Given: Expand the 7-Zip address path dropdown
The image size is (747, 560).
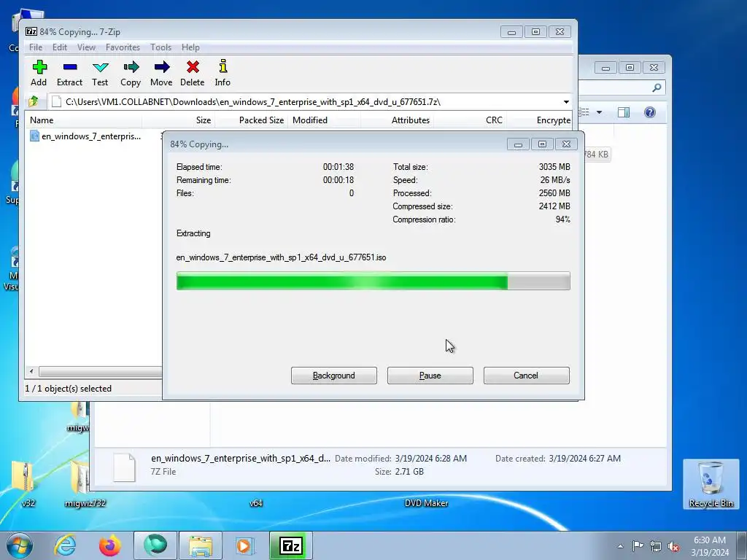Looking at the screenshot, I should pos(566,102).
